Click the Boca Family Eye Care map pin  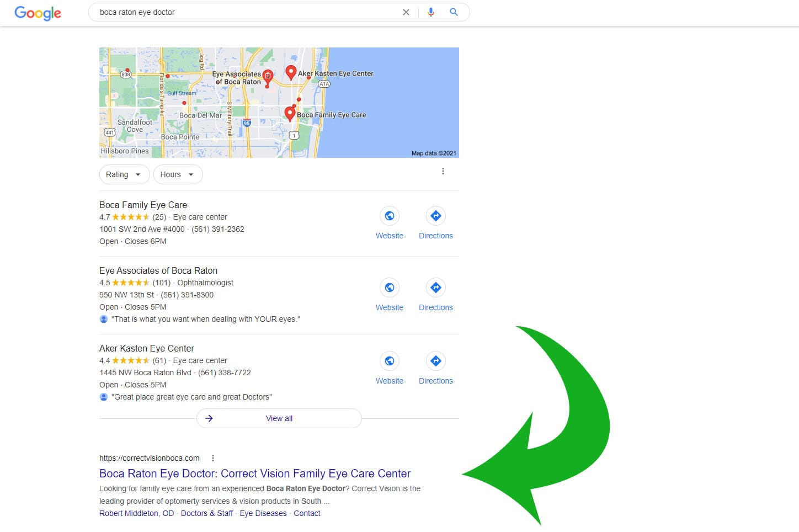[290, 114]
